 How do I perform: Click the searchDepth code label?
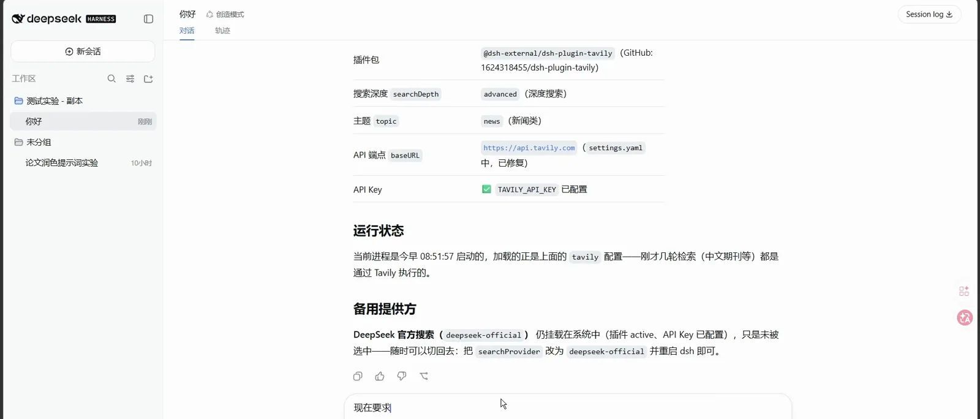point(416,94)
